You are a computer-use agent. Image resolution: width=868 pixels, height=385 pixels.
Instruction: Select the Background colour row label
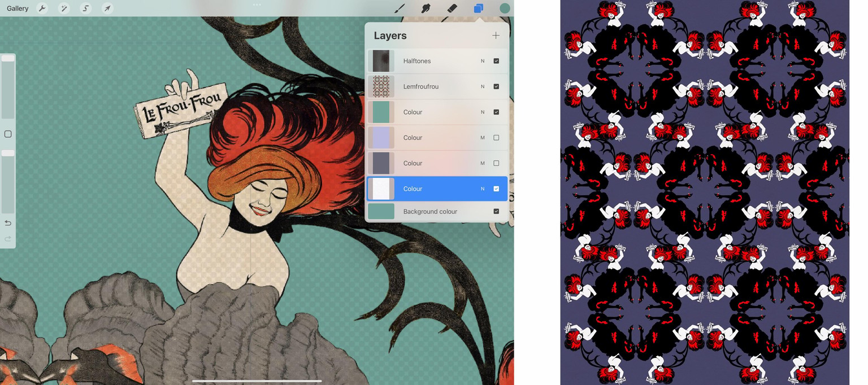coord(430,211)
